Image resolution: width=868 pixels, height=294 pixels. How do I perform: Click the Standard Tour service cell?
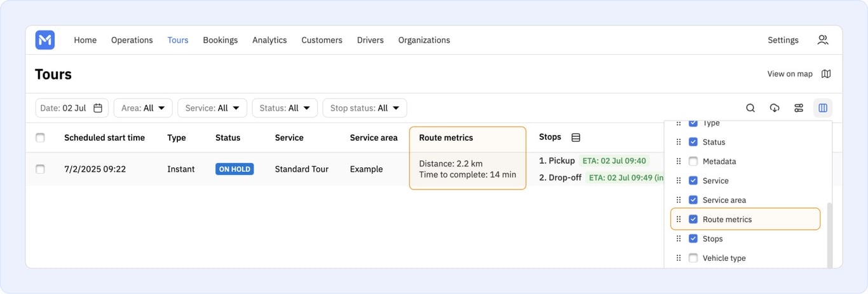coord(302,169)
